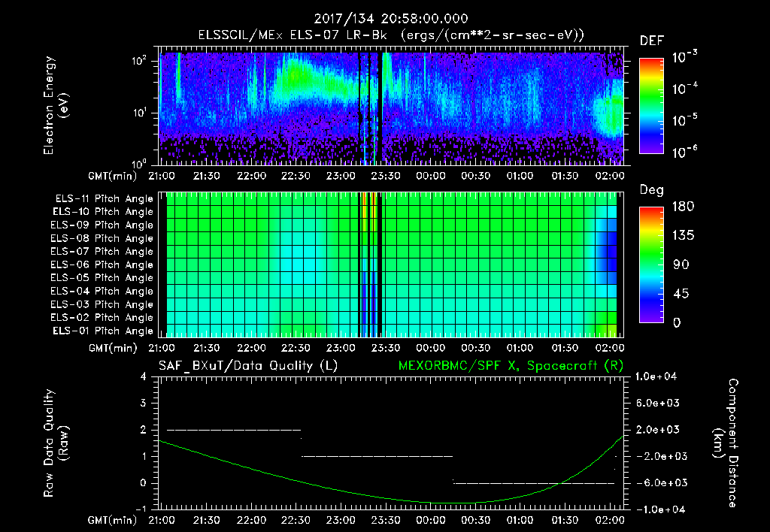This screenshot has height=532, width=770.
Task: Click the ELS-04 Pitch Angle row label
Action: [x=102, y=291]
